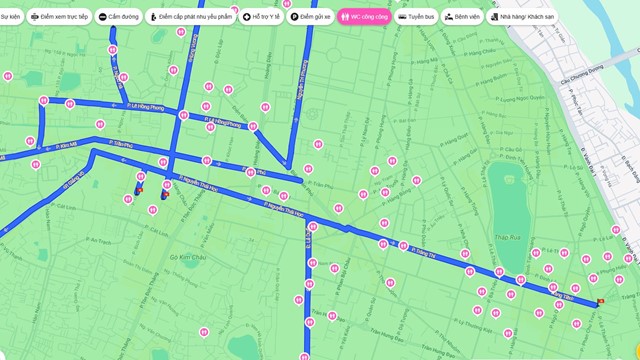This screenshot has width=640, height=360.
Task: Enable 'Điểm xem trực tiếp' filter chip
Action: (x=59, y=17)
